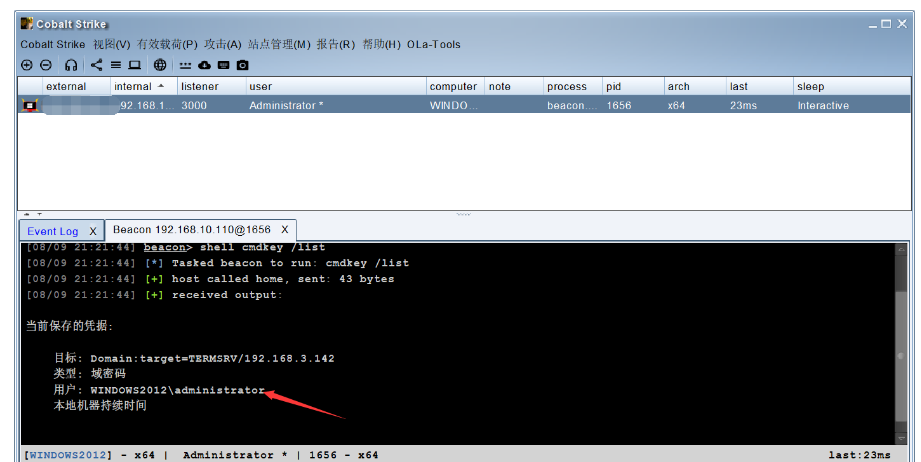This screenshot has width=921, height=462.
Task: Click the beacon process cell
Action: coord(572,106)
